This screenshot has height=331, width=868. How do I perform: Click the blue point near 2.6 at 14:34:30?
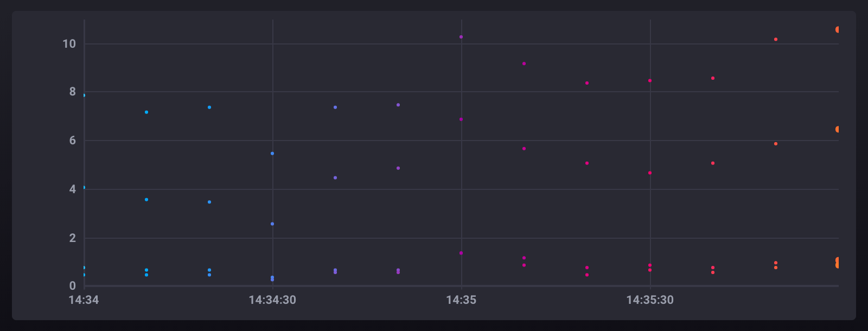coord(272,224)
